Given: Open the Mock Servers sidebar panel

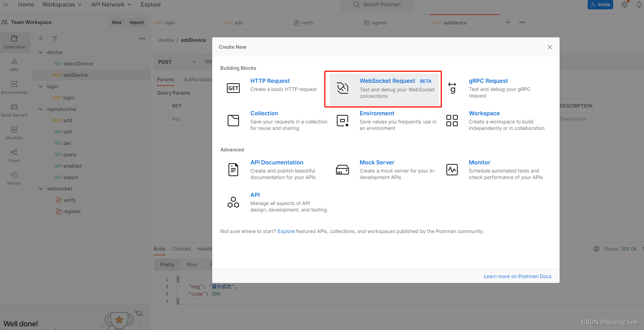Looking at the screenshot, I should click(x=14, y=110).
